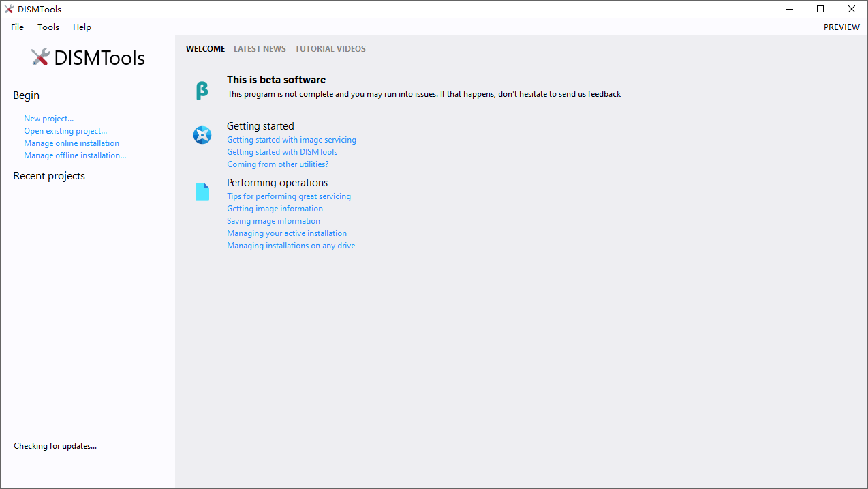Open the Tools menu

click(48, 27)
